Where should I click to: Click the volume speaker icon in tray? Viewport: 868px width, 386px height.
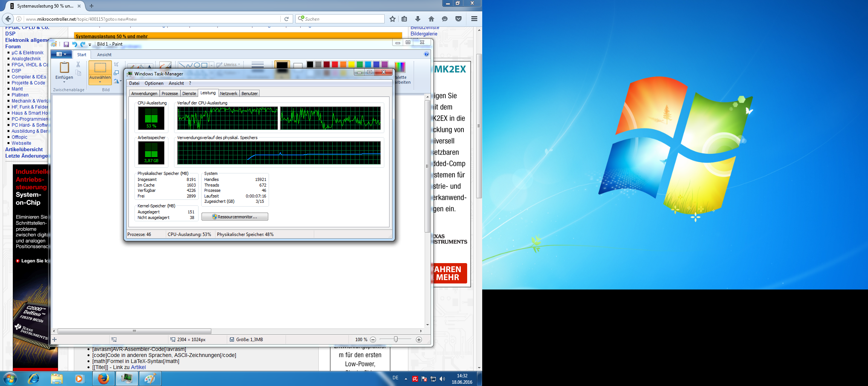(442, 379)
